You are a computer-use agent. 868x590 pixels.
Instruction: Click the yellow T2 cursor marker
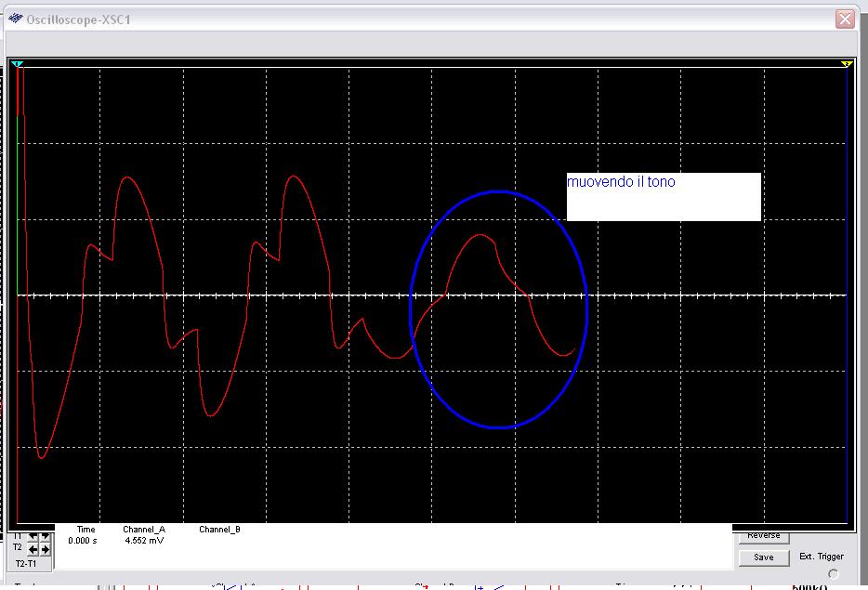coord(847,63)
